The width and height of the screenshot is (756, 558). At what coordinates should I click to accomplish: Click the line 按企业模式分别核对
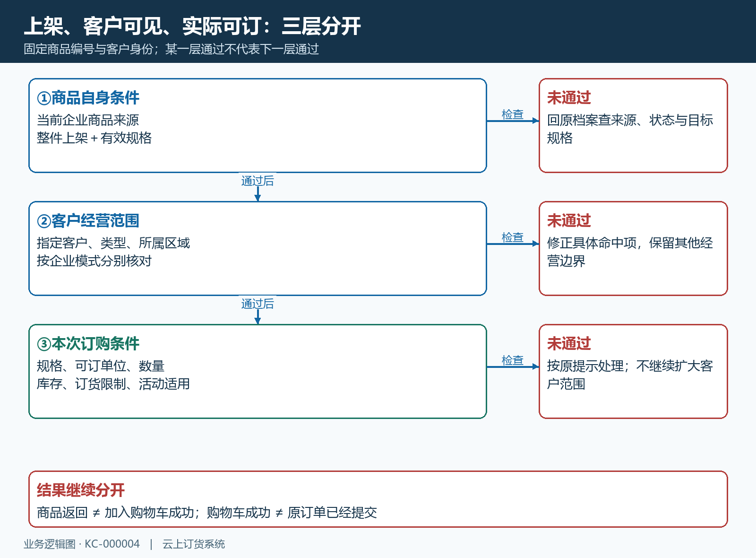(94, 261)
